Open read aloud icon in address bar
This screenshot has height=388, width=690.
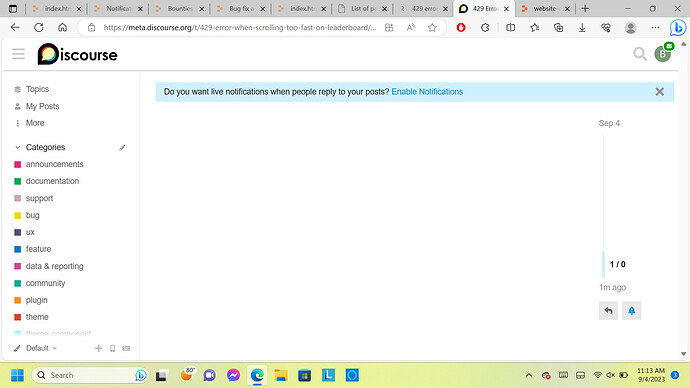411,27
